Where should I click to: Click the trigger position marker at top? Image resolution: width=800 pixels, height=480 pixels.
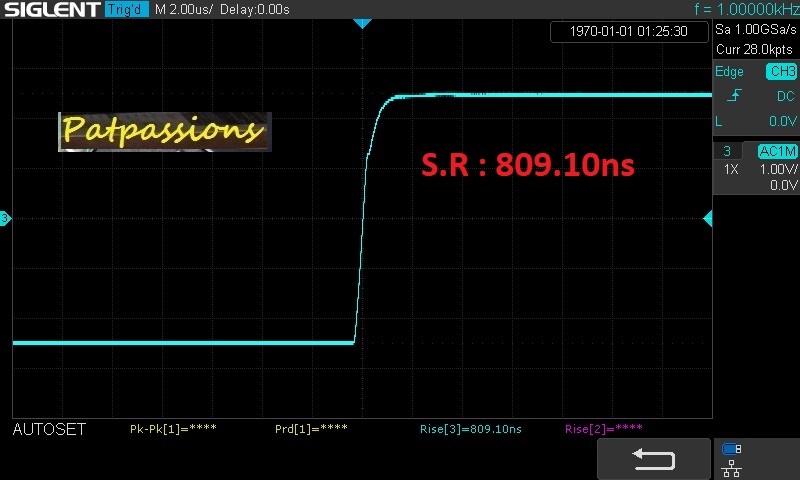point(362,23)
